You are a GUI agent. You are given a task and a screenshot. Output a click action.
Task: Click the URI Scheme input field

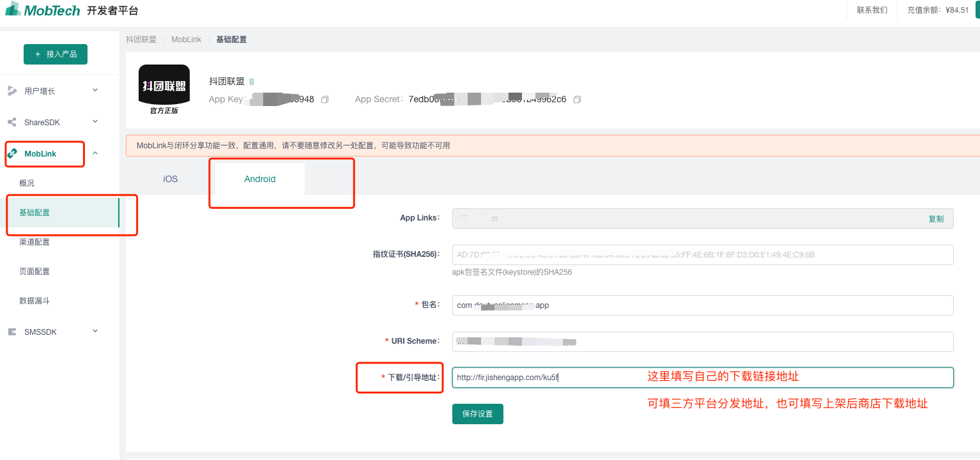pos(703,342)
